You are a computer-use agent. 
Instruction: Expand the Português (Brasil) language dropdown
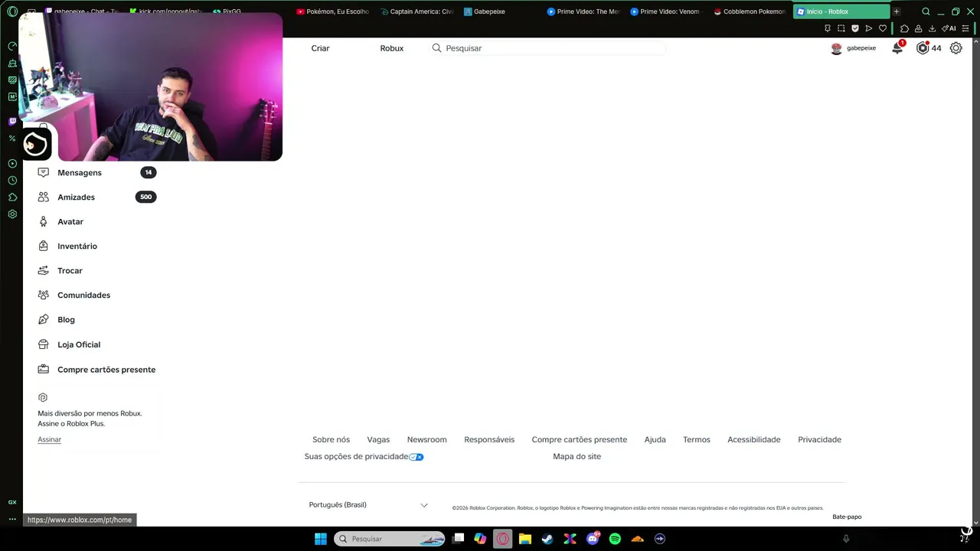(x=368, y=505)
